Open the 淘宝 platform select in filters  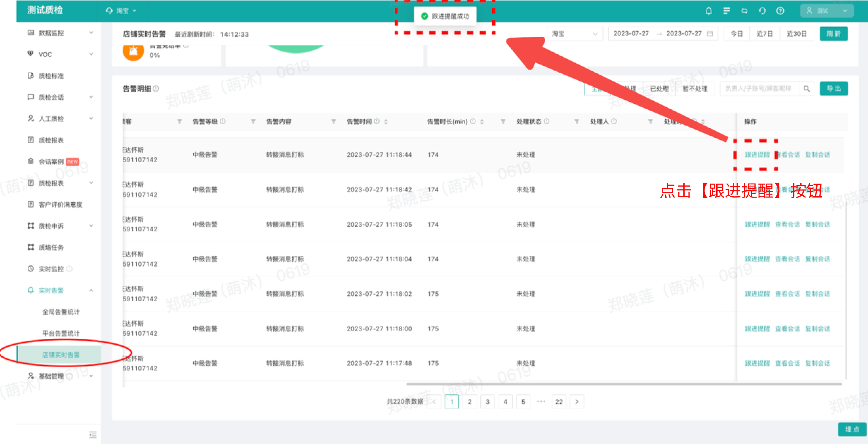574,34
